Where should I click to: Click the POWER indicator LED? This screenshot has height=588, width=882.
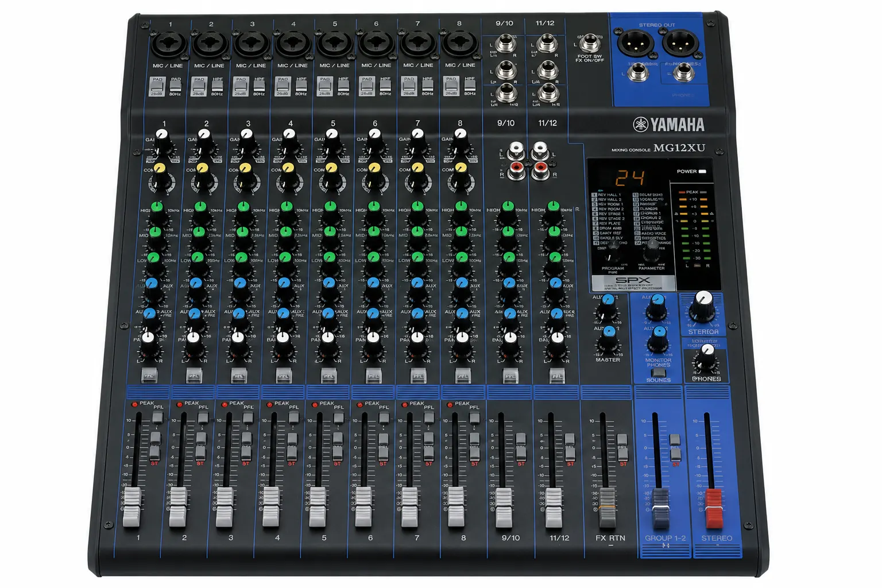pyautogui.click(x=702, y=171)
